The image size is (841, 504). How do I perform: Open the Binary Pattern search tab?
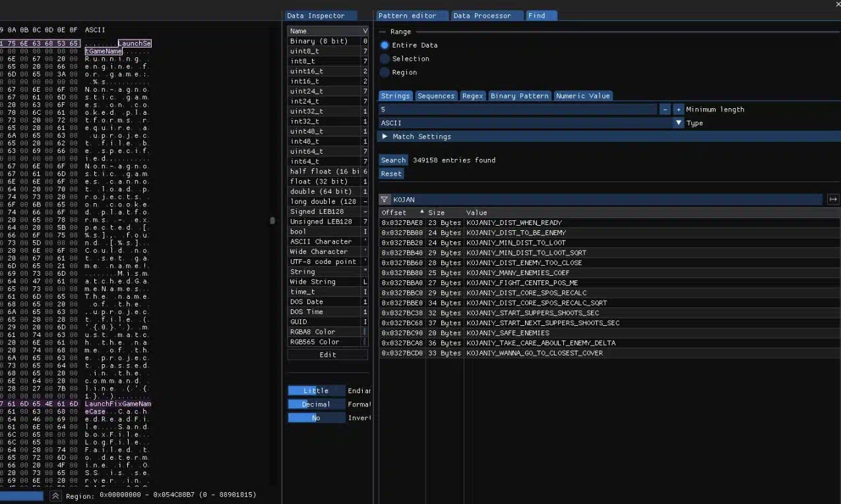point(519,96)
